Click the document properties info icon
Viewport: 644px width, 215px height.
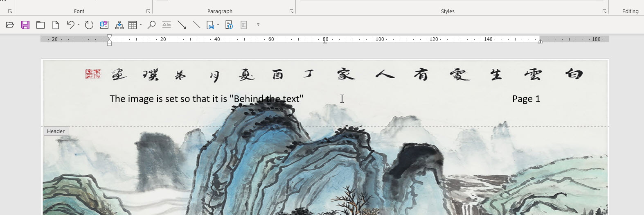(229, 25)
